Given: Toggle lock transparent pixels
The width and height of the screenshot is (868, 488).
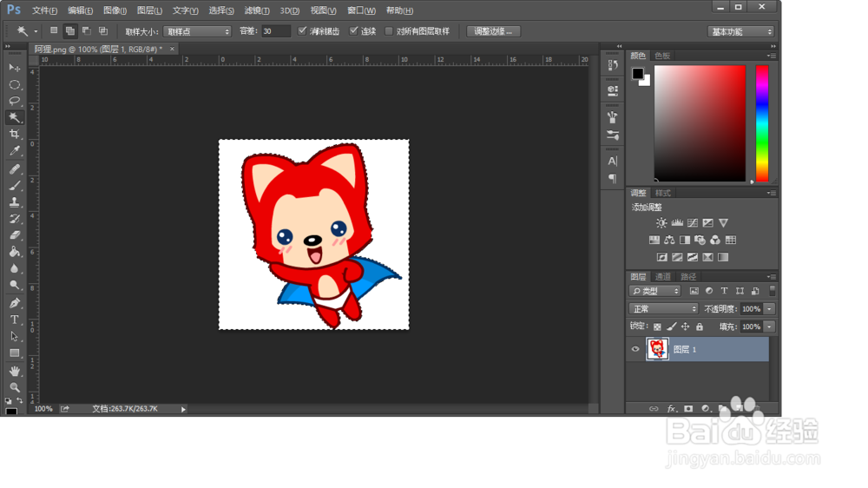Looking at the screenshot, I should 657,326.
